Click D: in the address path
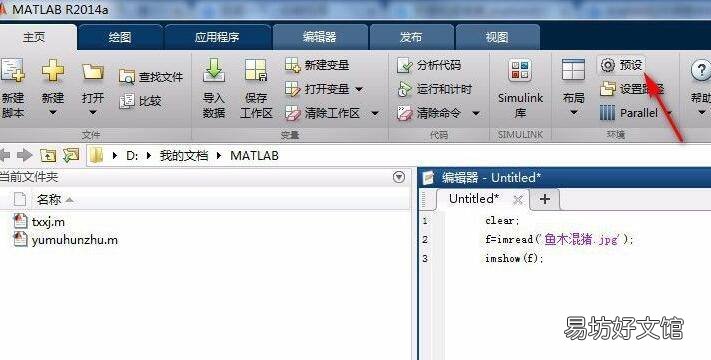This screenshot has width=711, height=360. point(132,156)
